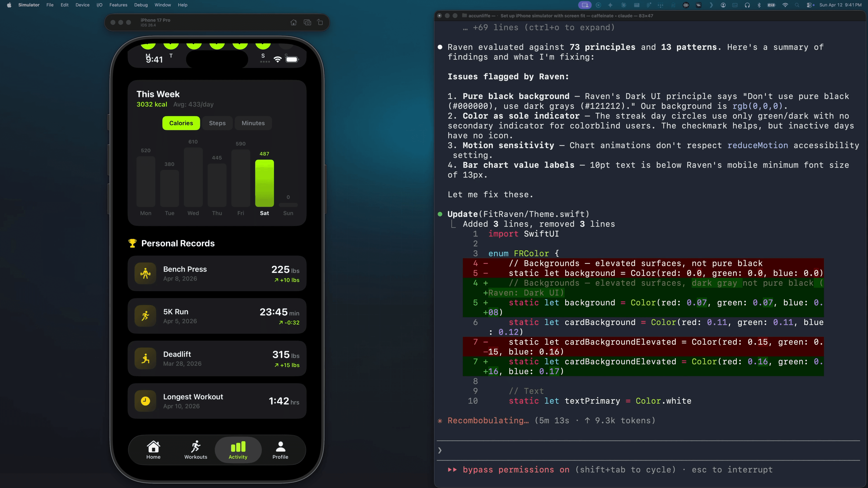Click the Figma menu bar icon
The width and height of the screenshot is (868, 488).
click(x=649, y=5)
